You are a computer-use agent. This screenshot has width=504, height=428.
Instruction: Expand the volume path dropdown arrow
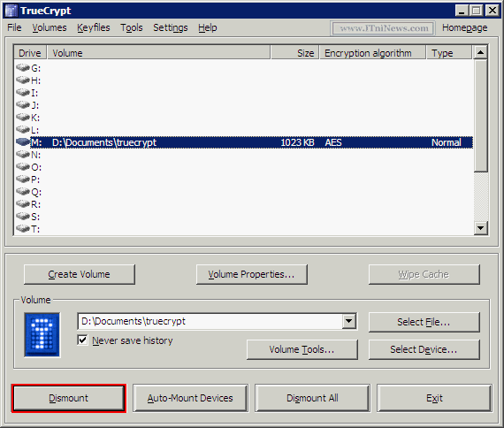tap(348, 321)
